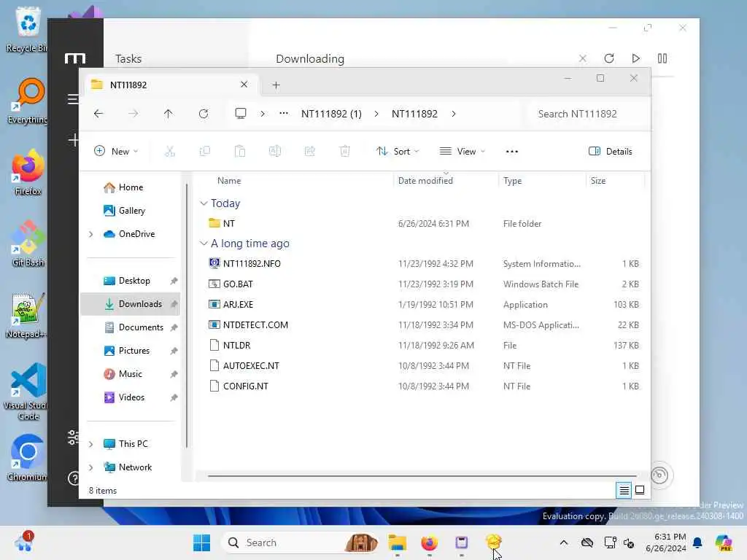Open settings sliders icon in background sidebar

[73, 437]
